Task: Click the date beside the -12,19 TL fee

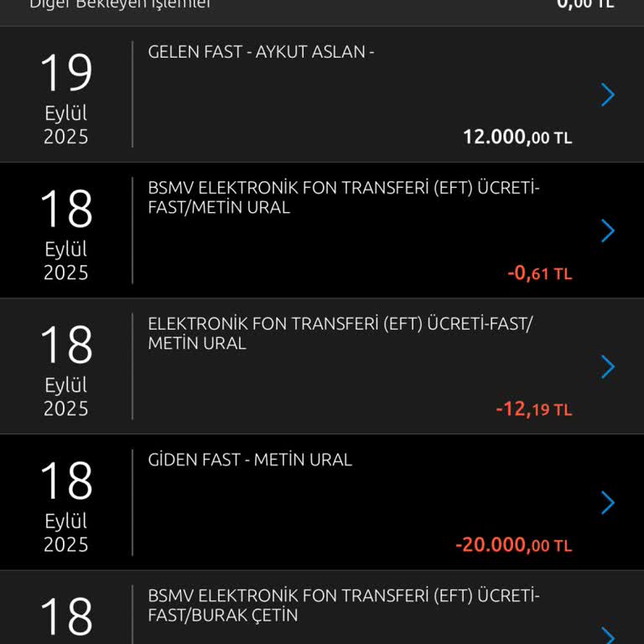Action: [x=66, y=368]
